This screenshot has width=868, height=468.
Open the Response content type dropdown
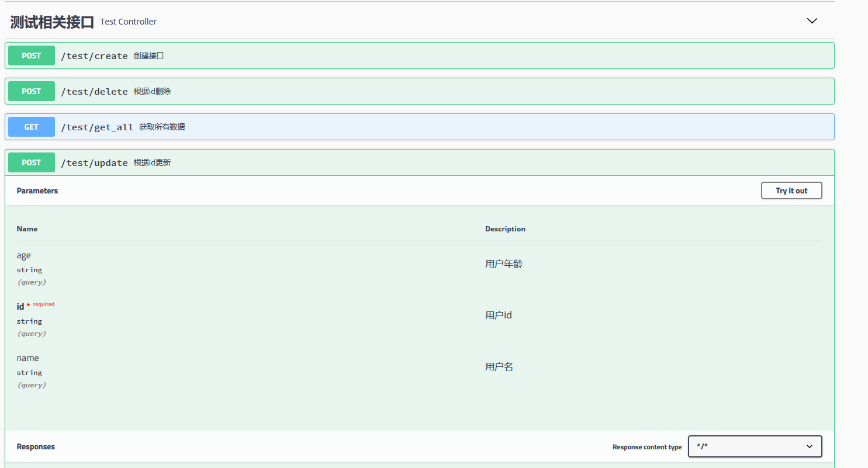[755, 446]
